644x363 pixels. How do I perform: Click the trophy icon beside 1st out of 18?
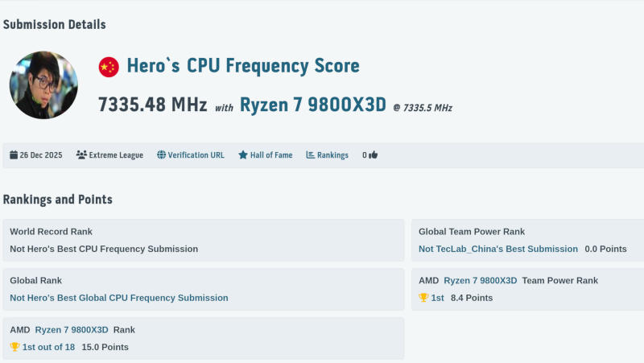click(14, 347)
